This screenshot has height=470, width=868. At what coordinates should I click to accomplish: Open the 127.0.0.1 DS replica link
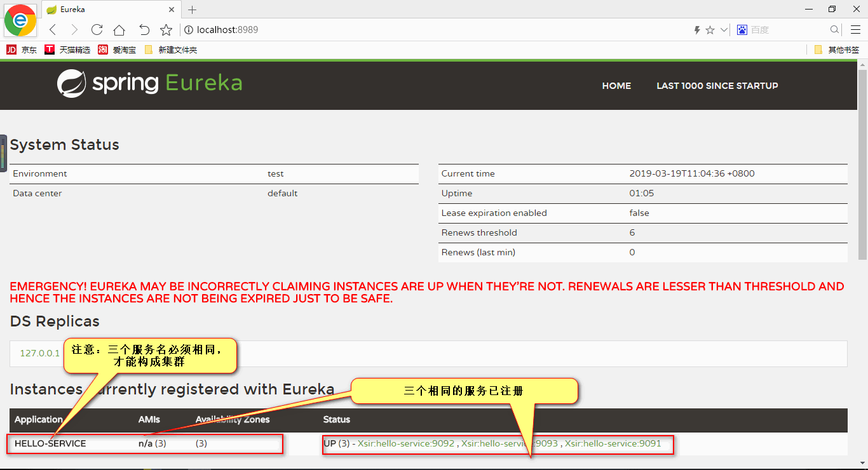click(39, 353)
